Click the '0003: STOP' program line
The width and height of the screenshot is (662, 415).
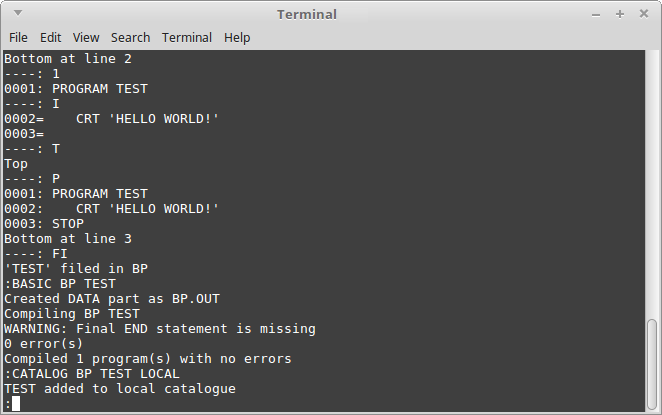[44, 224]
